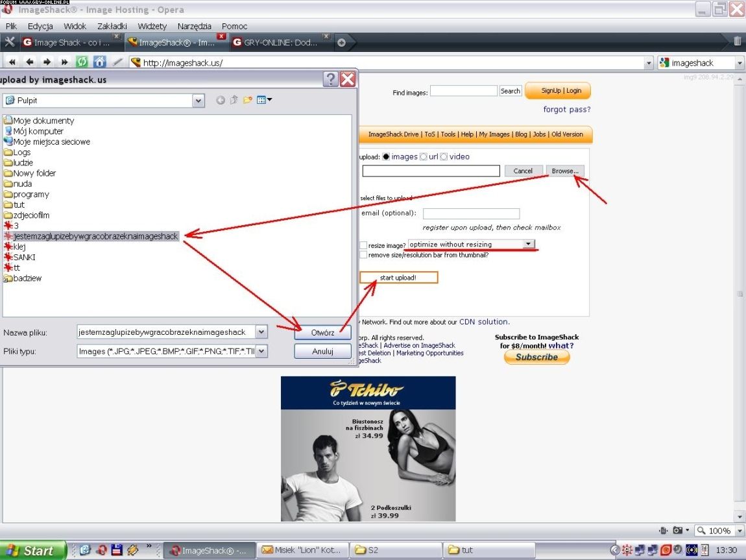
Task: Enable the resize image checkbox
Action: click(x=363, y=245)
